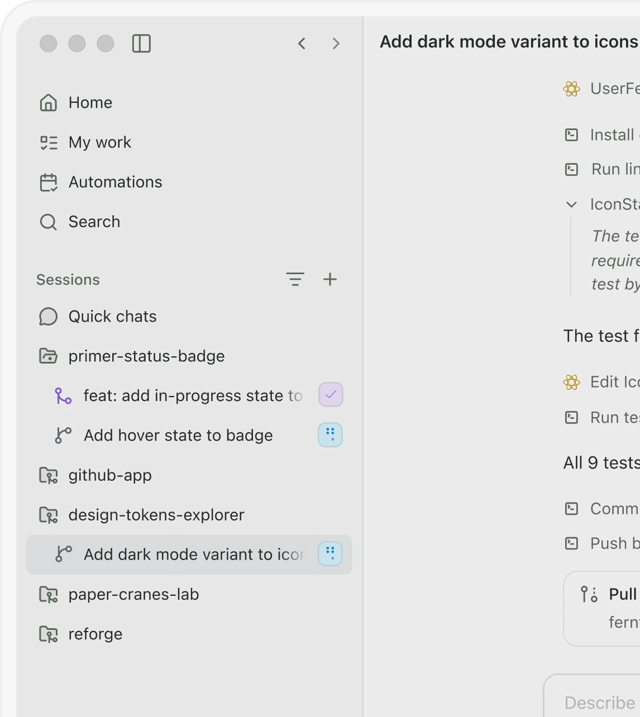Image resolution: width=640 pixels, height=717 pixels.
Task: Toggle the sidebar panel icon
Action: point(141,43)
